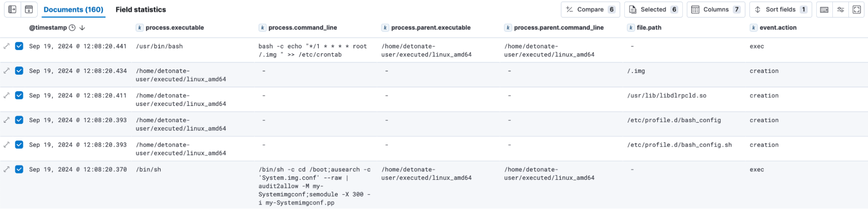Image resolution: width=868 pixels, height=209 pixels.
Task: Expand the /bin/sh row details
Action: point(7,169)
